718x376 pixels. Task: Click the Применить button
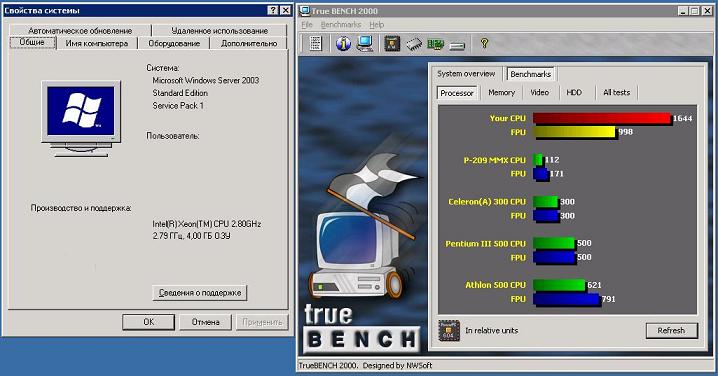(x=262, y=322)
